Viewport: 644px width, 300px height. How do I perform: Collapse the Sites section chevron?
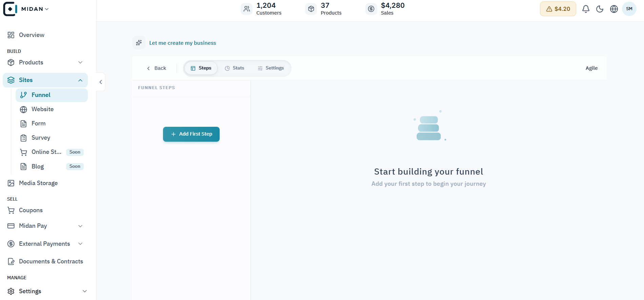tap(80, 80)
